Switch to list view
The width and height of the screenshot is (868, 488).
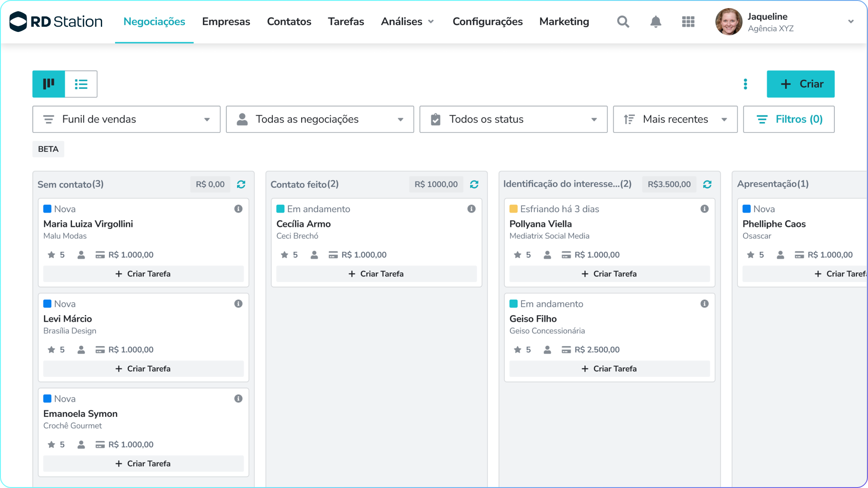tap(81, 84)
